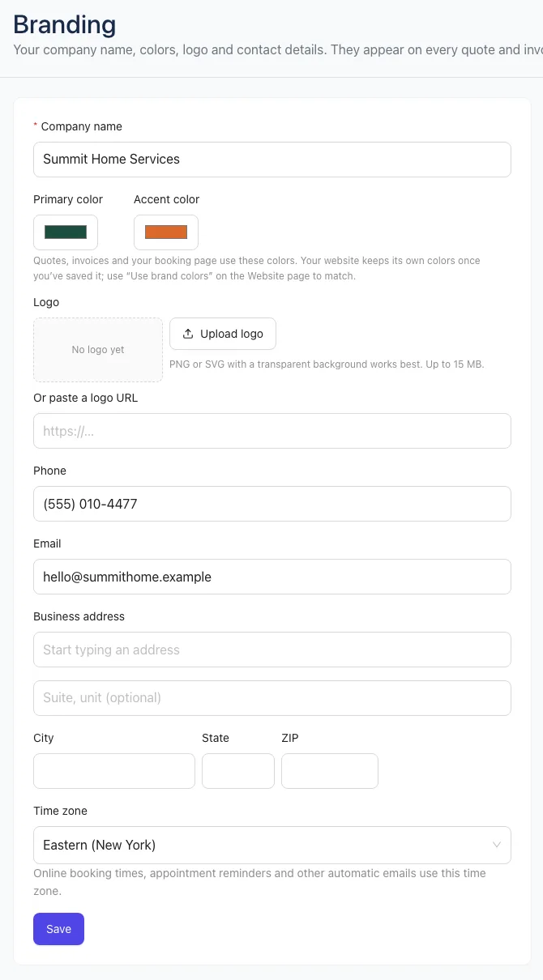The height and width of the screenshot is (980, 543).
Task: Click the Branding page heading
Action: 65,24
